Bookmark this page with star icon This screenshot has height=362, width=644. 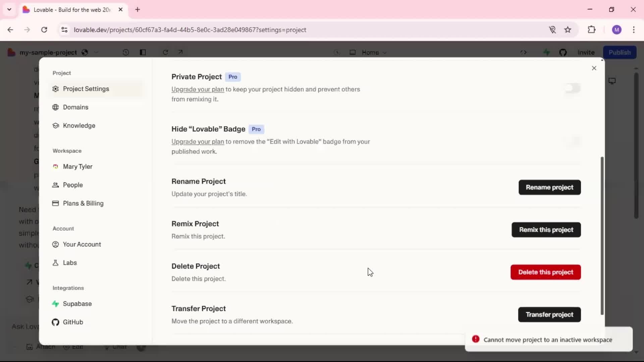568,29
